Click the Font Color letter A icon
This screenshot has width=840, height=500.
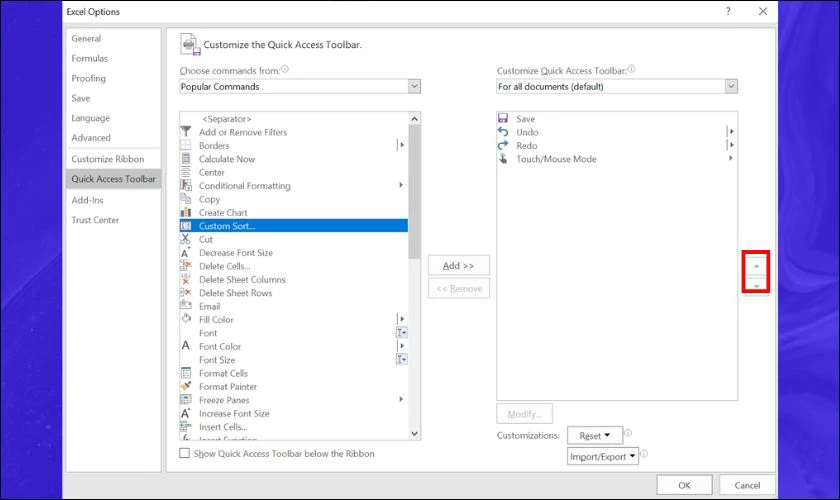186,346
